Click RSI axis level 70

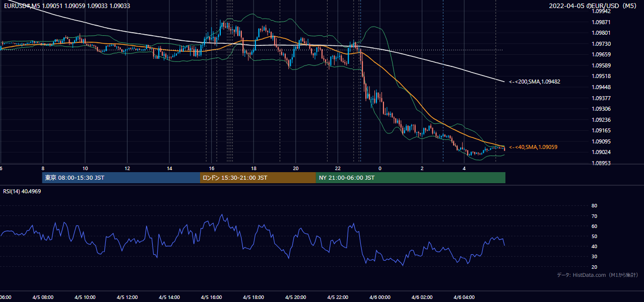click(x=595, y=216)
